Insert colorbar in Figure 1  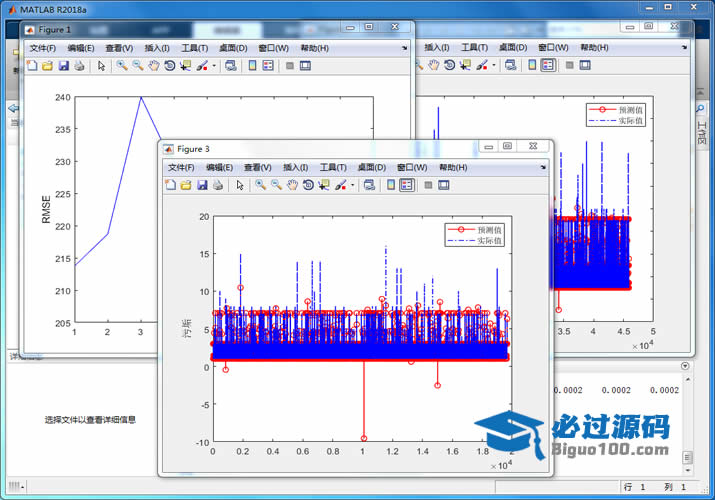(x=252, y=66)
